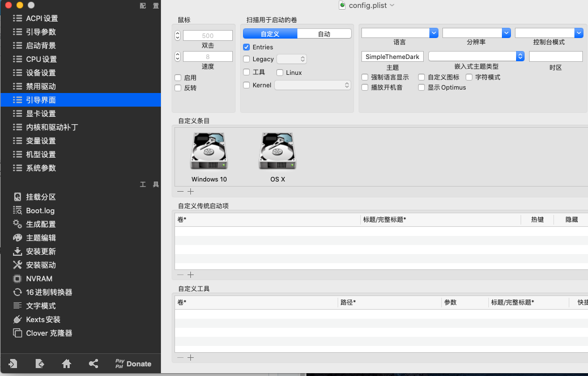Remove custom legacy entry with minus
Viewport: 588px width, 376px height.
pos(180,274)
